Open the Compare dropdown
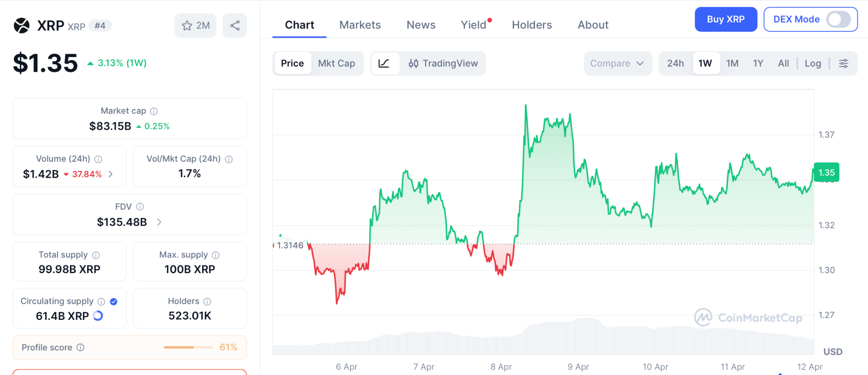The height and width of the screenshot is (375, 868). tap(617, 63)
